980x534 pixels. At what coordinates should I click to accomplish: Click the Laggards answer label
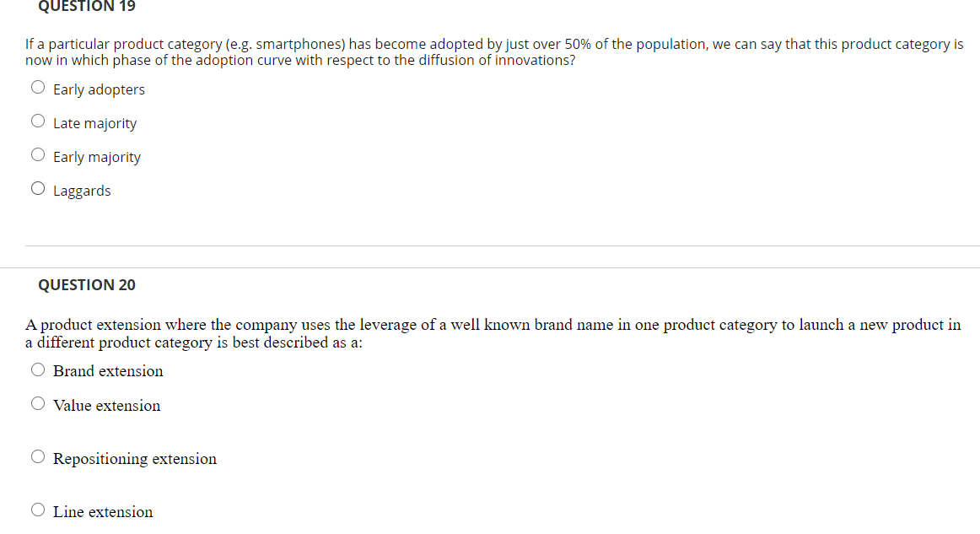(82, 190)
